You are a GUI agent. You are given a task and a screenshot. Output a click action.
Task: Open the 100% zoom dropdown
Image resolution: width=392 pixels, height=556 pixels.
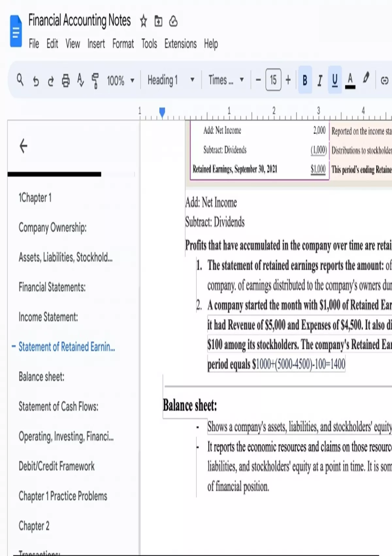point(121,80)
